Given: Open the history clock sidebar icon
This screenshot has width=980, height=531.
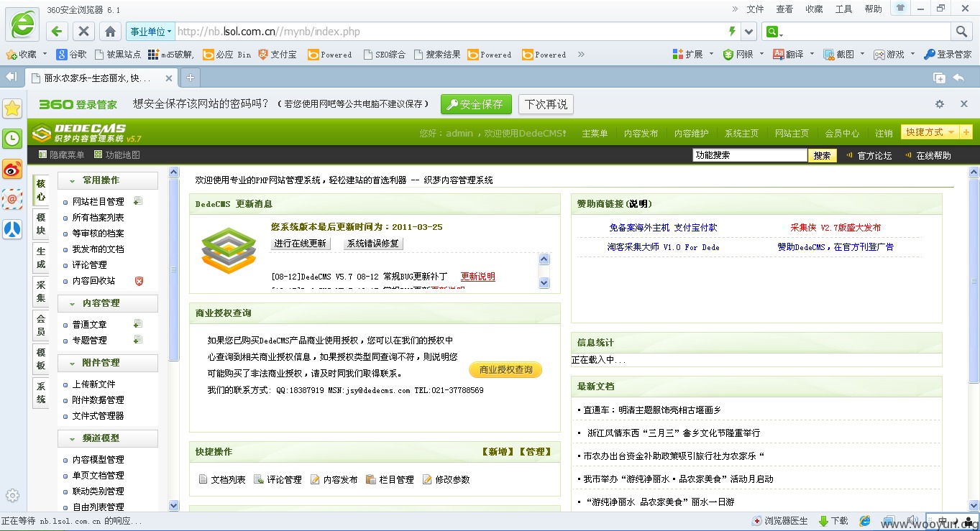Looking at the screenshot, I should (x=12, y=139).
